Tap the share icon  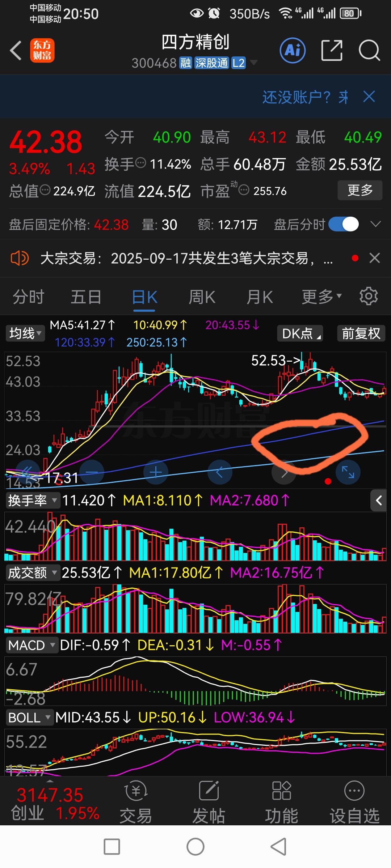pos(332,50)
